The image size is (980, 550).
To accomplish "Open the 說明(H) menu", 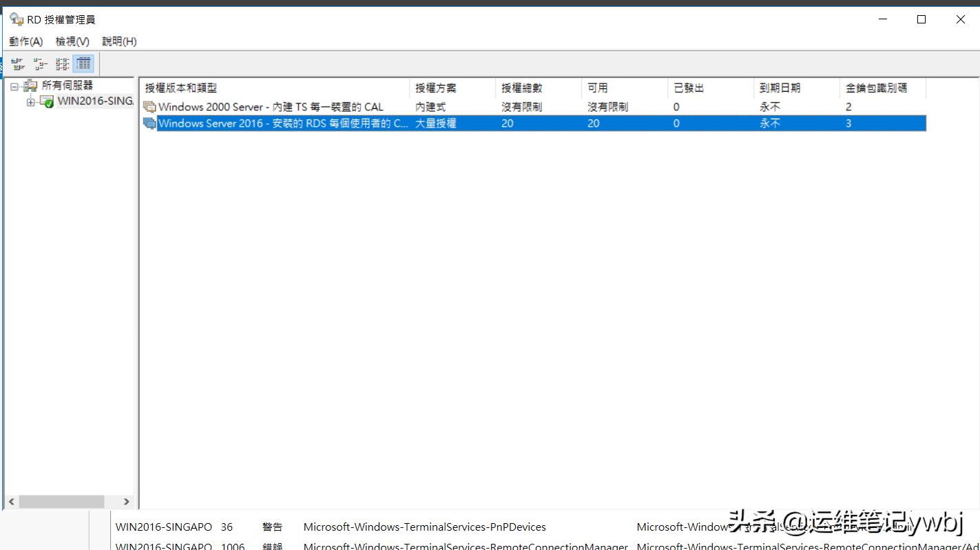I will point(118,41).
